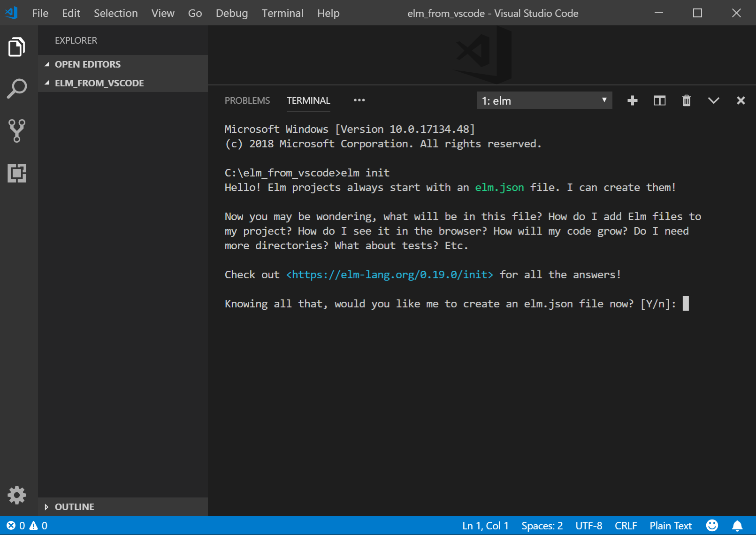Click the notifications bell in status bar

point(737,526)
